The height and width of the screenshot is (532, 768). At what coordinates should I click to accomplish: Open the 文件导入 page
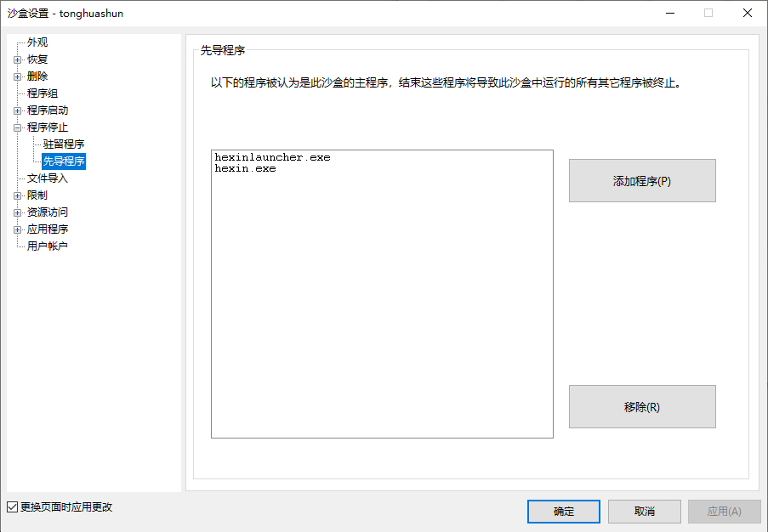(48, 178)
